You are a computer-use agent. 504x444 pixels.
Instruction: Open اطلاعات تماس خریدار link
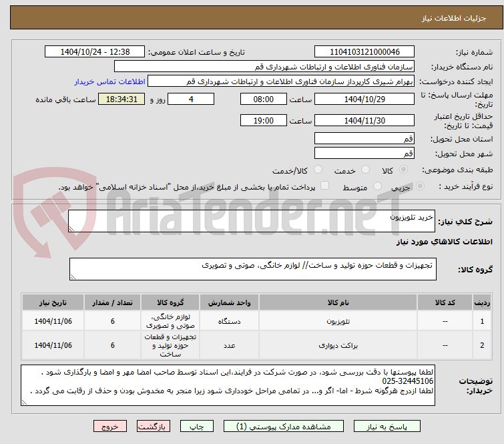(110, 81)
